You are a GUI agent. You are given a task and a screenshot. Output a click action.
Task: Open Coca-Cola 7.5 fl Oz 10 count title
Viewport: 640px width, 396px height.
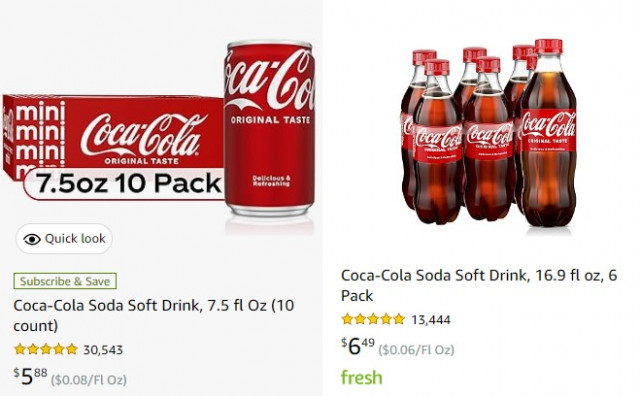tap(153, 315)
